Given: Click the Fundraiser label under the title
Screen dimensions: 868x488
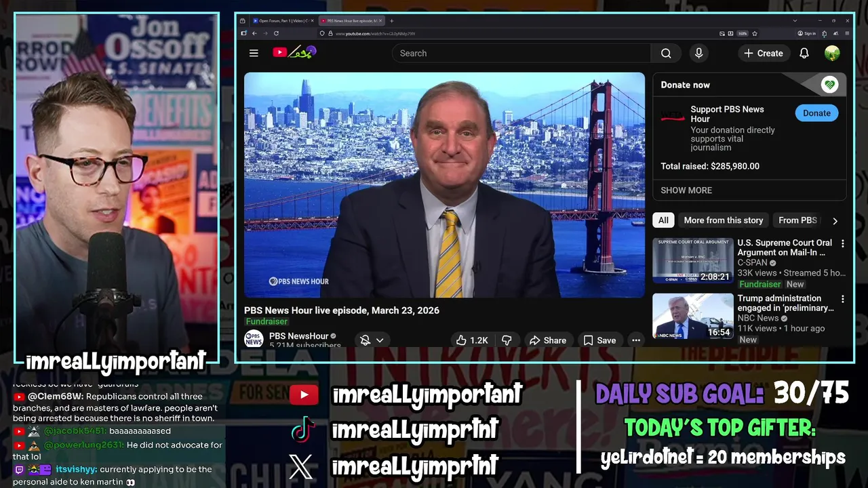Looking at the screenshot, I should point(267,321).
